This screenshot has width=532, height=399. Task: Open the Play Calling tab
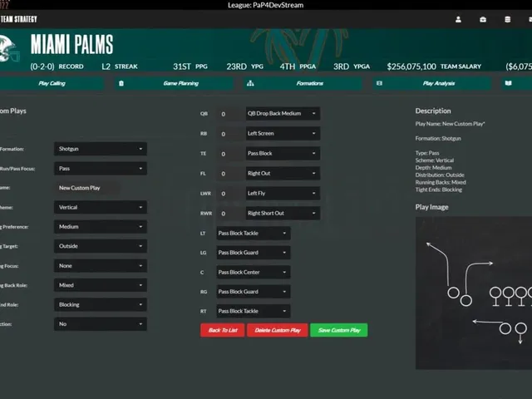pyautogui.click(x=52, y=83)
